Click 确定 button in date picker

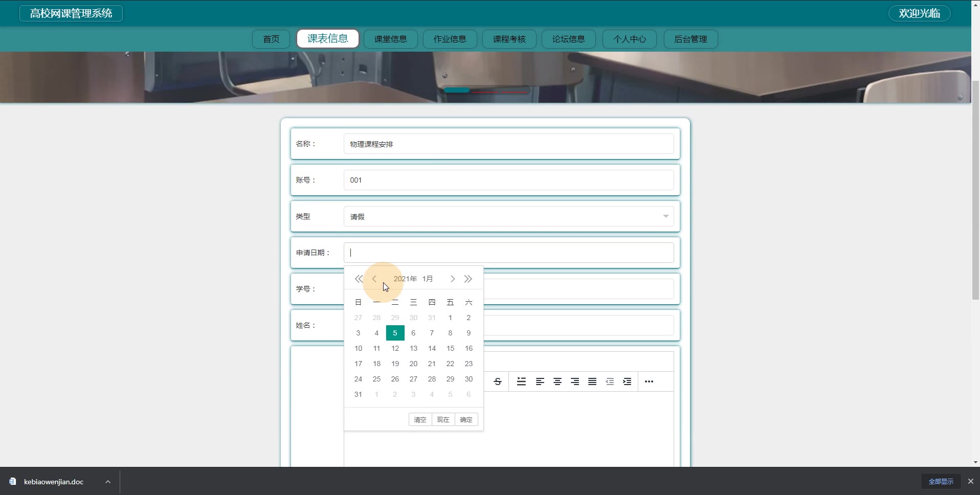pyautogui.click(x=466, y=419)
